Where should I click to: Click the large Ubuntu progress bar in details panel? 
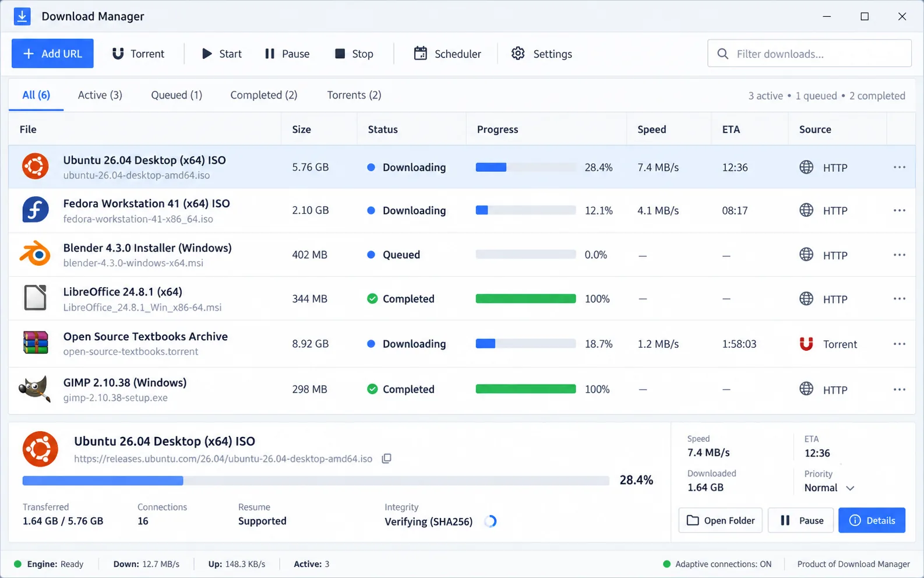[x=316, y=481]
